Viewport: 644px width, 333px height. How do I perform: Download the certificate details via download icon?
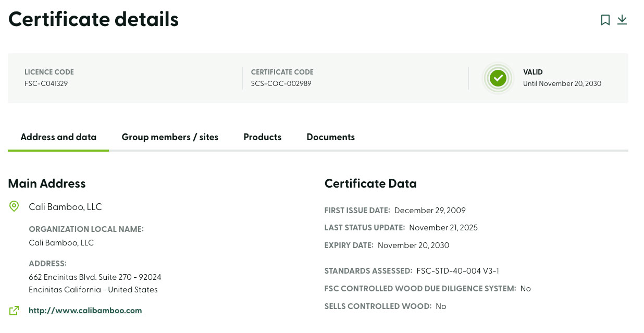622,20
